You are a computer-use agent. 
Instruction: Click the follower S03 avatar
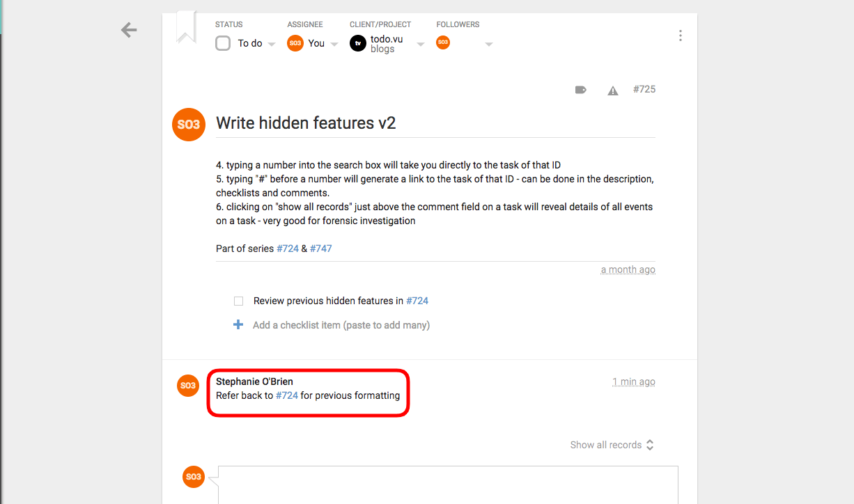pos(443,42)
